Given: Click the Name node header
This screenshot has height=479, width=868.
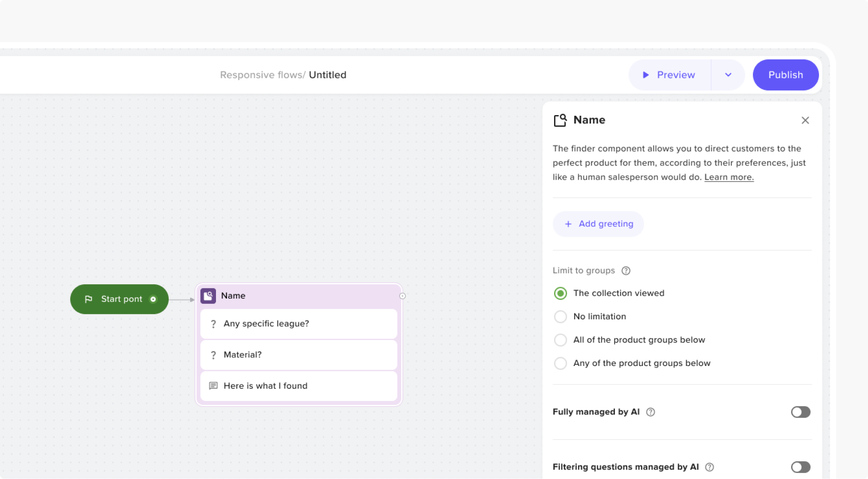Looking at the screenshot, I should click(299, 296).
